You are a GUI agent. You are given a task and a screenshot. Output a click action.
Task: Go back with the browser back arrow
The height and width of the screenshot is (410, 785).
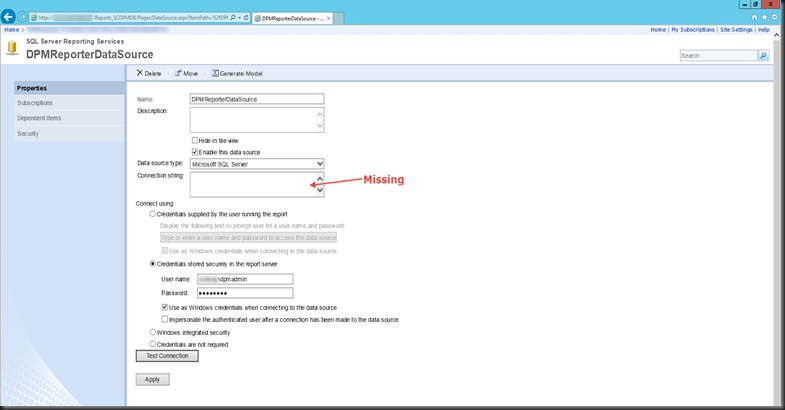click(x=8, y=17)
